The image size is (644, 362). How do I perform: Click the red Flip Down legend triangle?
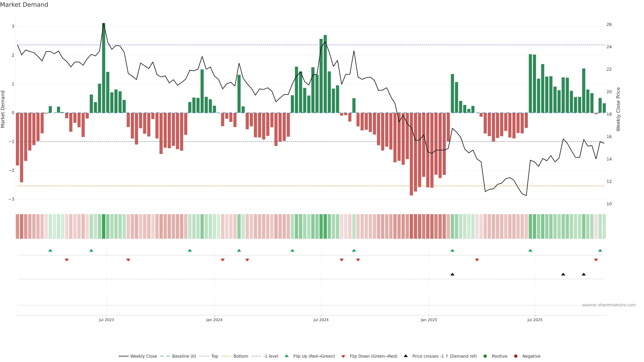pyautogui.click(x=343, y=356)
